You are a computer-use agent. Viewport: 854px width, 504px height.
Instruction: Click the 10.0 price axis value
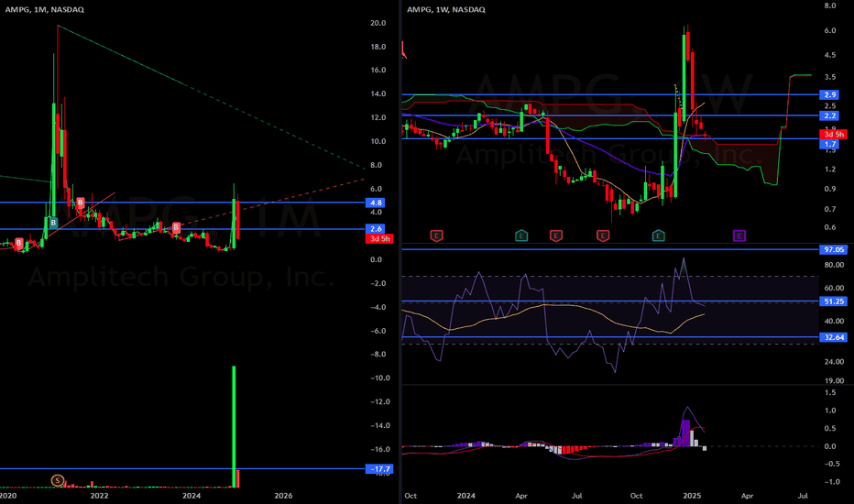tap(378, 141)
